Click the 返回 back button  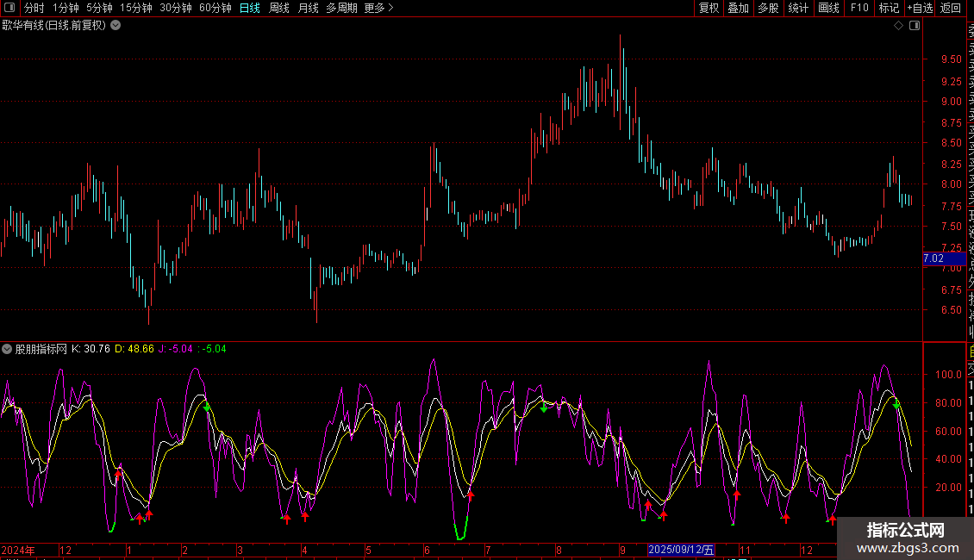coord(951,8)
